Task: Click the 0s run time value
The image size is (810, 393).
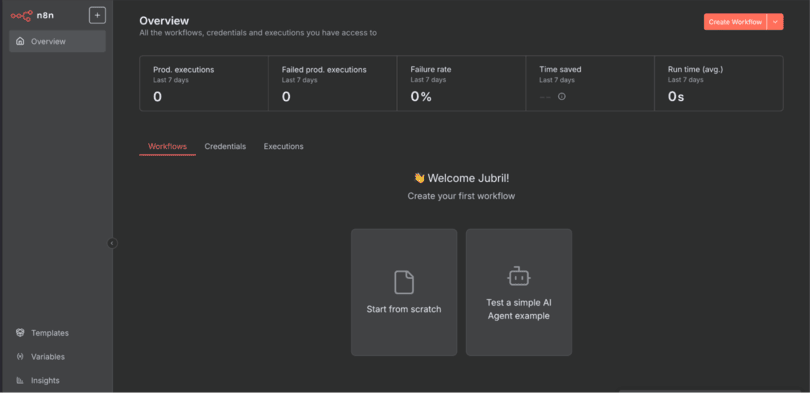Action: (676, 97)
